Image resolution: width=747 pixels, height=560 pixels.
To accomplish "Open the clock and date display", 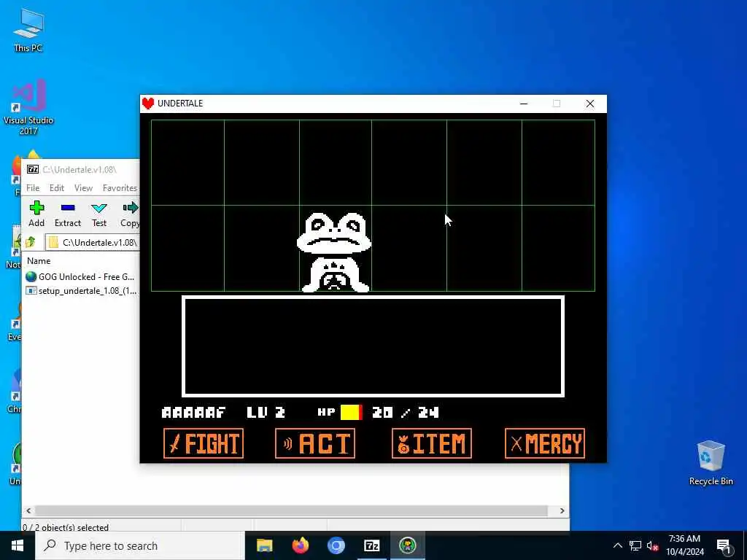I will 684,545.
